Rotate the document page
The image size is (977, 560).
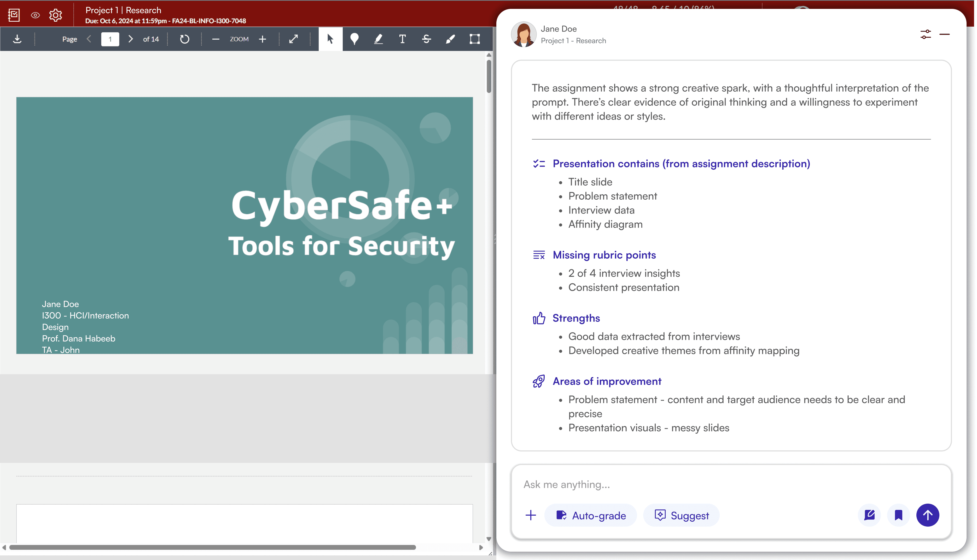click(x=184, y=39)
